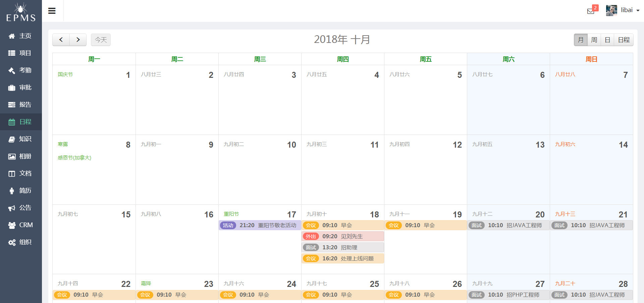Viewport: 644px width, 303px height.
Task: Open 相册 album in the sidebar
Action: [21, 156]
